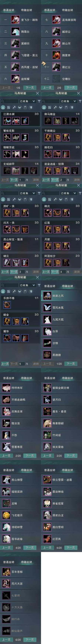The height and width of the screenshot is (644, 82).
Task: Click the 腾雾奔 red horse portrait
Action: click(56, 55)
